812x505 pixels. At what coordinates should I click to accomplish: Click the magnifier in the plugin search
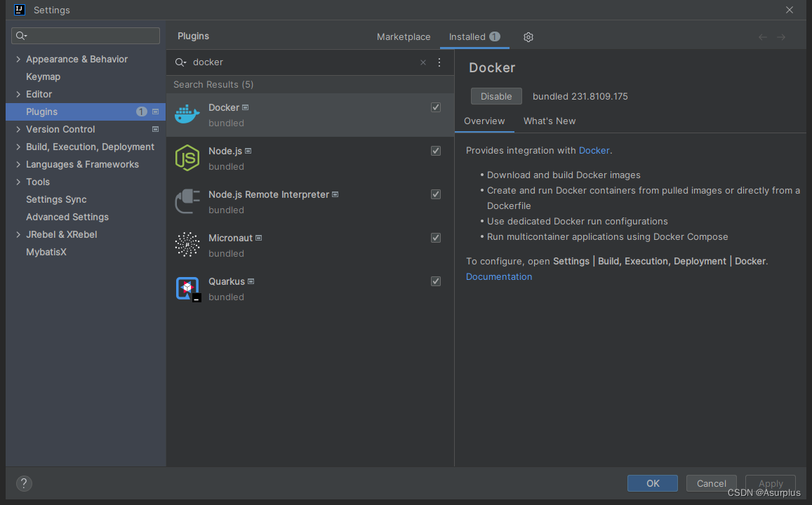point(180,62)
